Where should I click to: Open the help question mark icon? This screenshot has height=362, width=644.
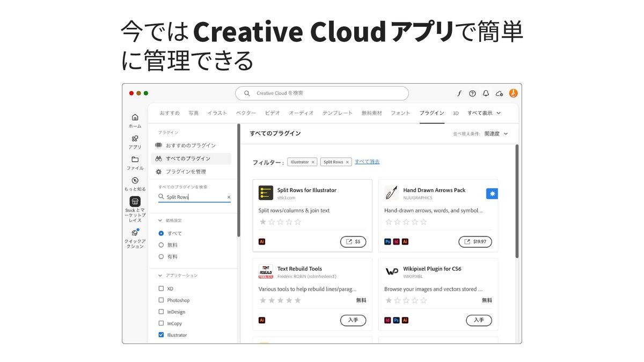[x=472, y=93]
